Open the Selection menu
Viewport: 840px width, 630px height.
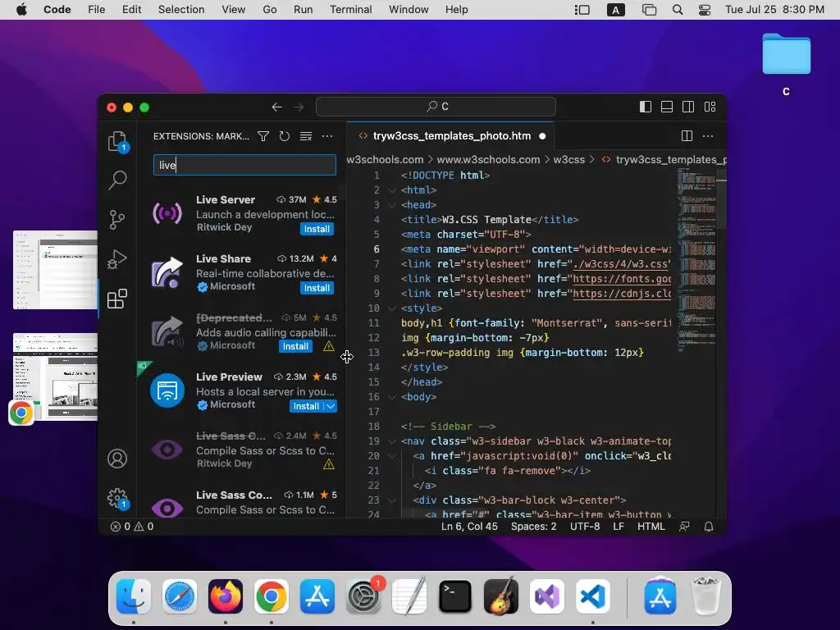tap(181, 10)
